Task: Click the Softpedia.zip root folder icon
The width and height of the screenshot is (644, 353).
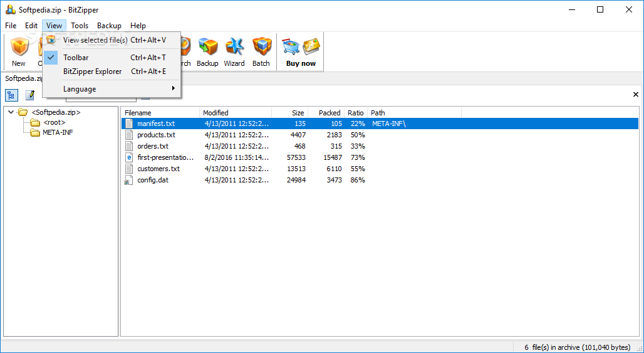Action: pyautogui.click(x=23, y=112)
